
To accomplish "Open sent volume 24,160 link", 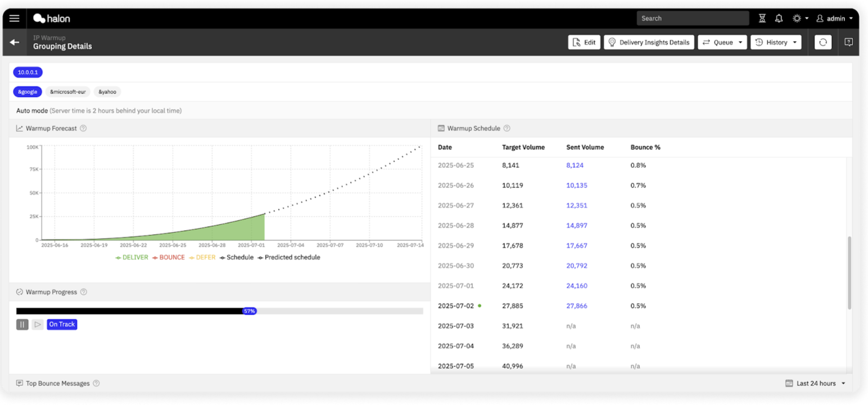I will (x=577, y=286).
